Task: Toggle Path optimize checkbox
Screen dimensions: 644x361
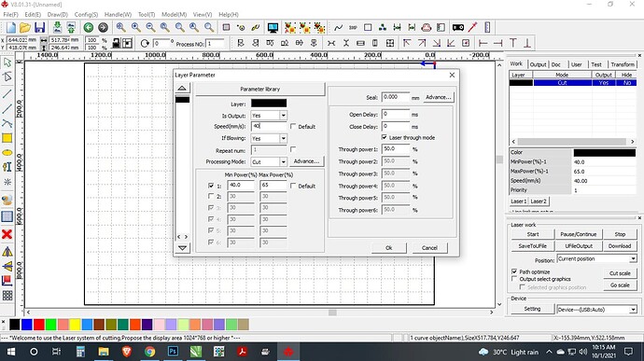Action: 514,271
